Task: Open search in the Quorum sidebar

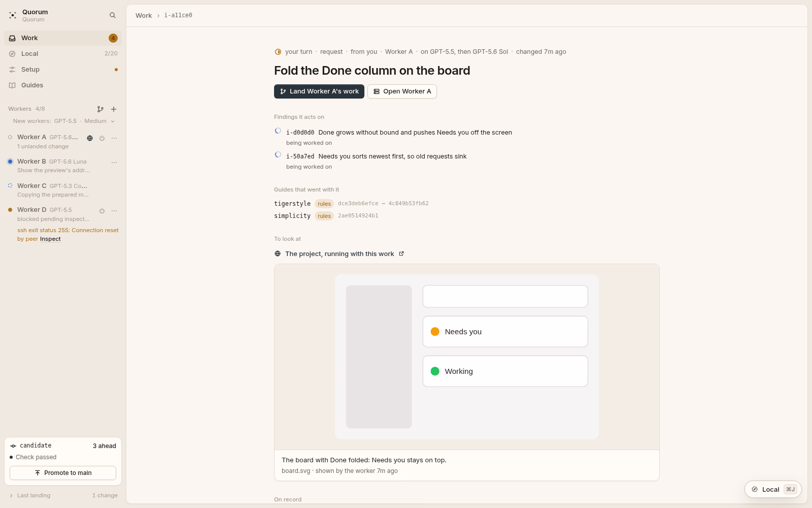Action: 113,15
